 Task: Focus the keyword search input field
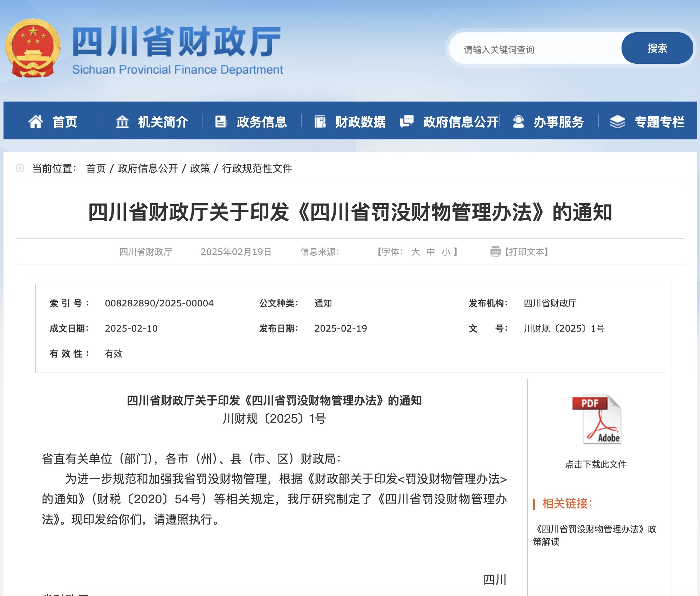point(536,49)
